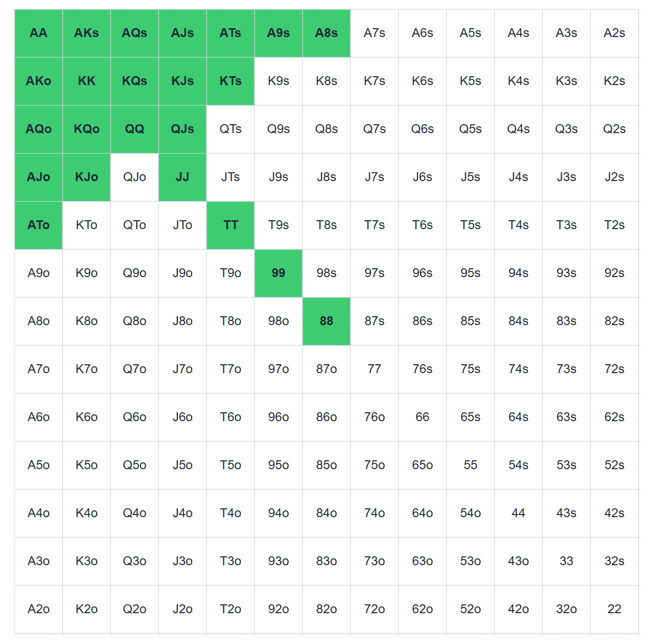Toggle the T9s suited cell
Screen dimensions: 651x644
[x=279, y=225]
